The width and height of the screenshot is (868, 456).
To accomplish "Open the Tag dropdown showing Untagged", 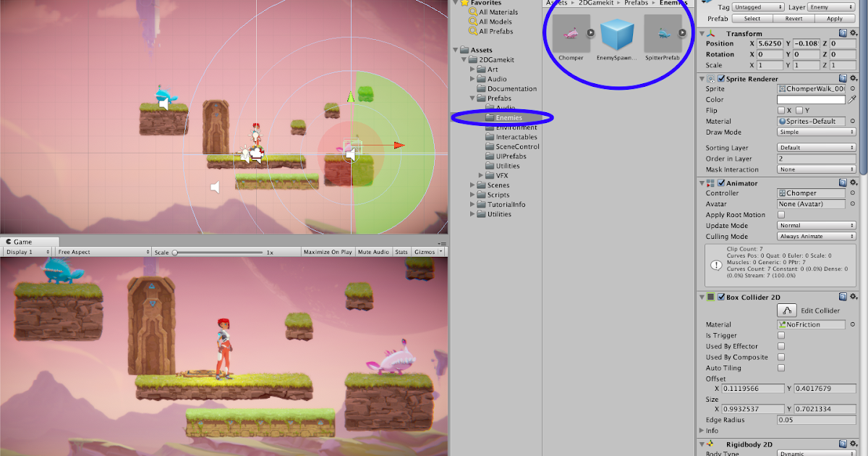I will coord(757,7).
